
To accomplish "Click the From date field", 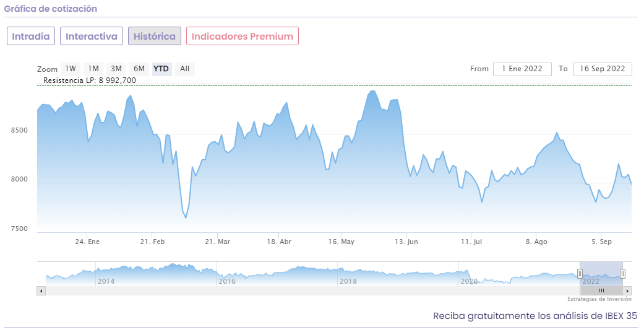I will pyautogui.click(x=522, y=69).
